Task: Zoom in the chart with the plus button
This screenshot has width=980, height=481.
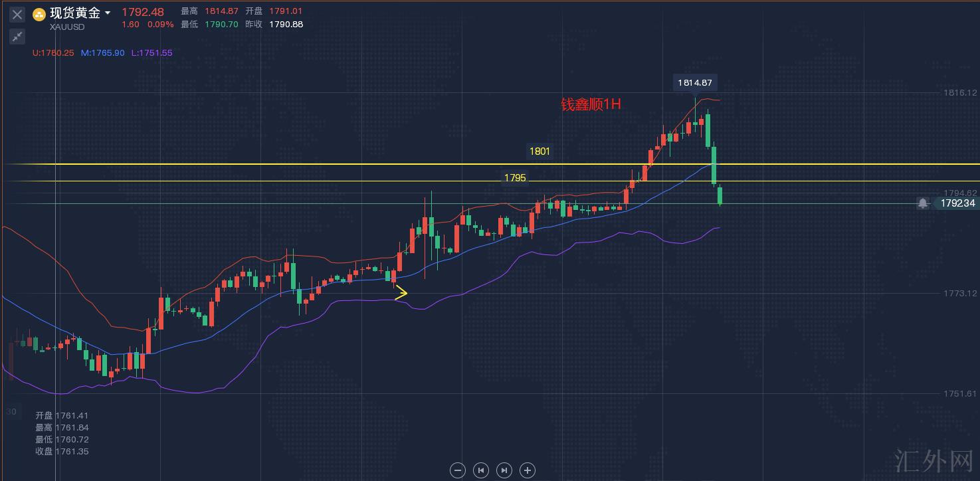Action: 528,470
